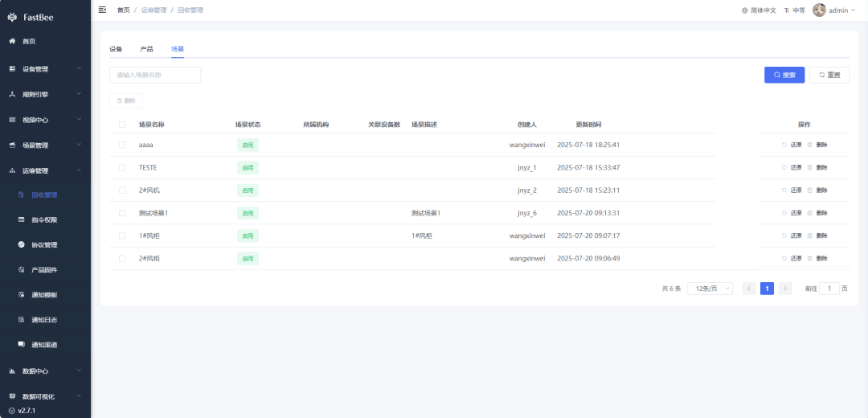Toggle the select-all header checkbox

[122, 125]
